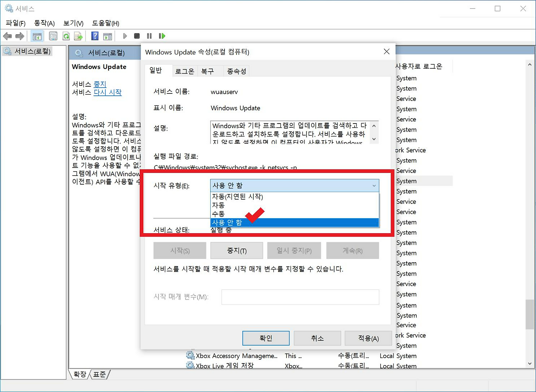
Task: Click the gear icon beside Xbox Live 게임 저장
Action: tap(191, 366)
